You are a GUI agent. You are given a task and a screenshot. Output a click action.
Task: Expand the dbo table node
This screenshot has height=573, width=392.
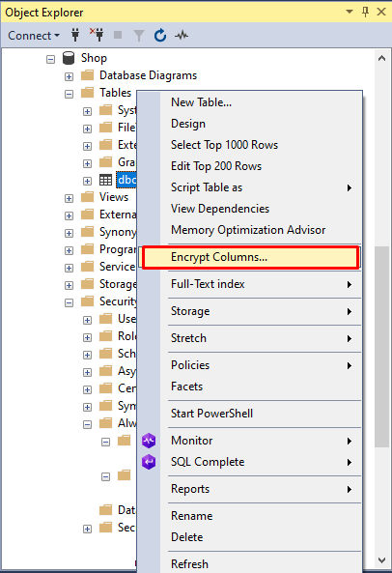click(87, 181)
